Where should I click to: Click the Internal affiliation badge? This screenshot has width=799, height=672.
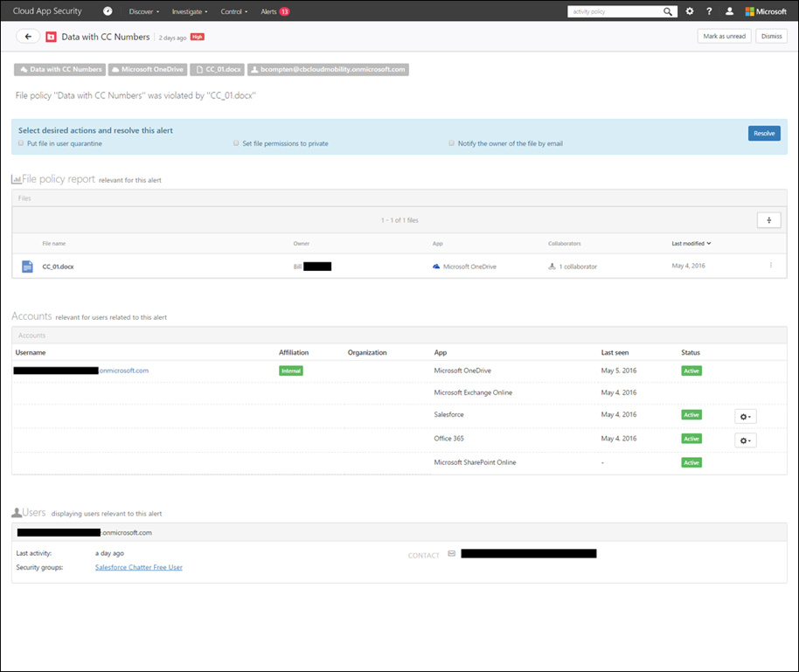click(x=291, y=371)
